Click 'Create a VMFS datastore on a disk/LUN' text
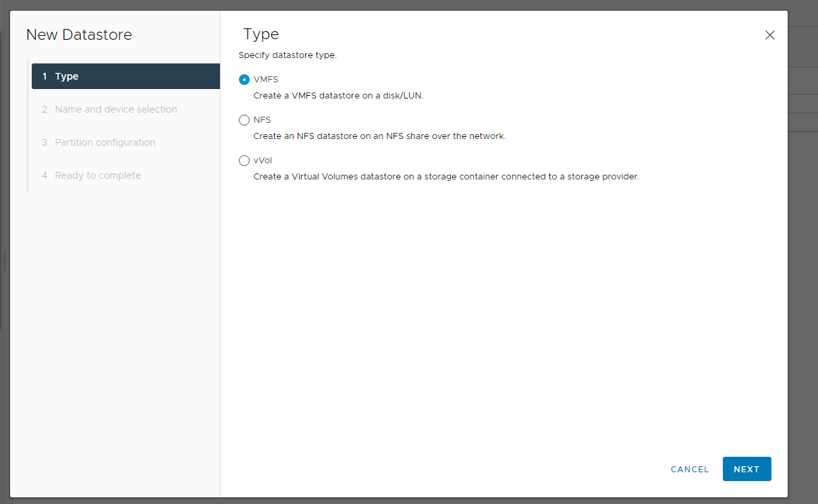The height and width of the screenshot is (504, 818). pyautogui.click(x=338, y=96)
